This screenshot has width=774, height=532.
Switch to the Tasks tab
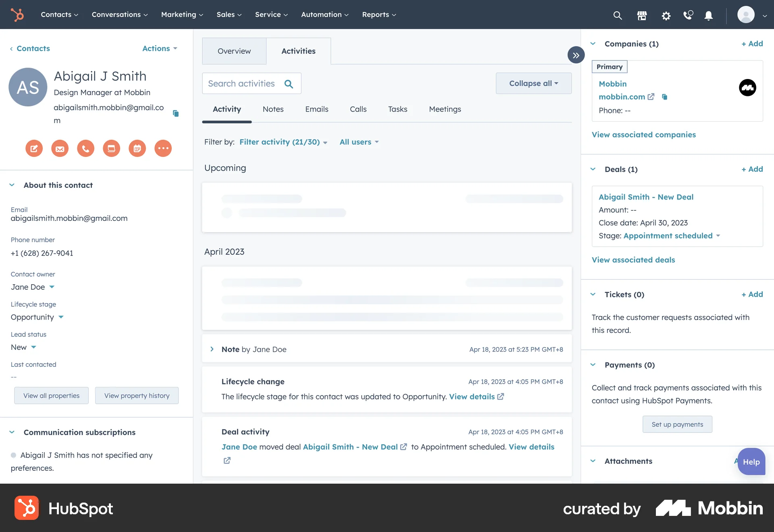coord(397,109)
